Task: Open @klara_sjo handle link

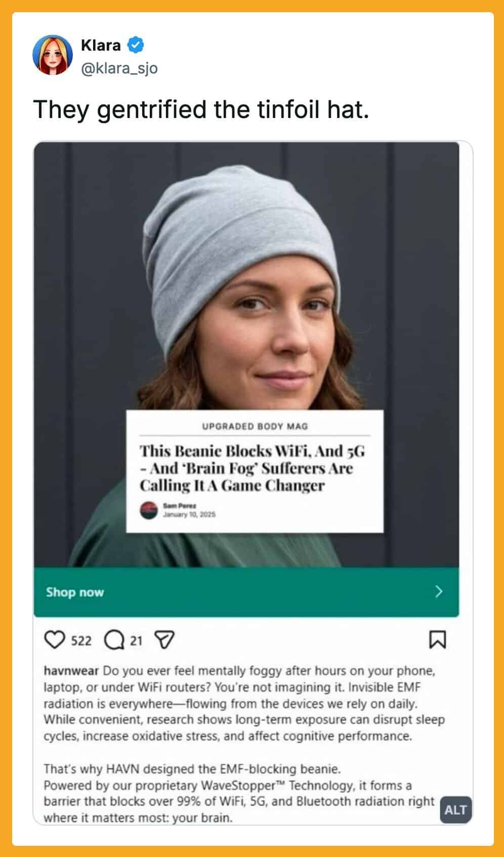Action: (x=119, y=68)
